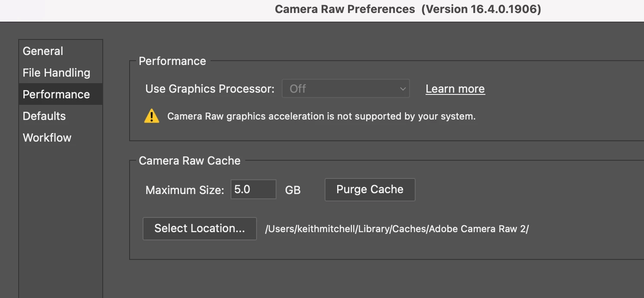644x298 pixels.
Task: Click the Maximum Size label
Action: [x=185, y=190]
